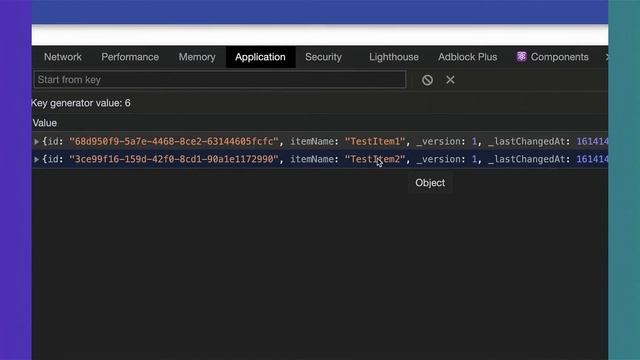The image size is (640, 360).
Task: Switch to Adblock Plus tab
Action: [468, 57]
